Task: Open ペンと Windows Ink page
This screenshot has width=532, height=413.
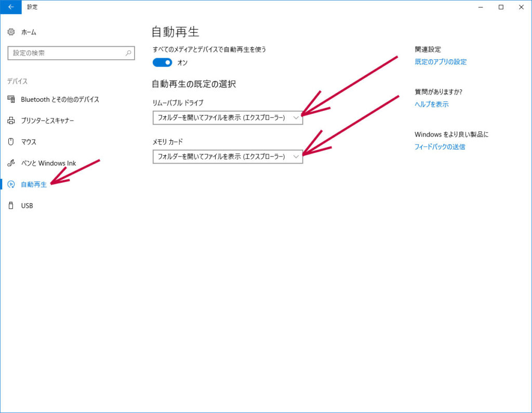Action: [48, 163]
